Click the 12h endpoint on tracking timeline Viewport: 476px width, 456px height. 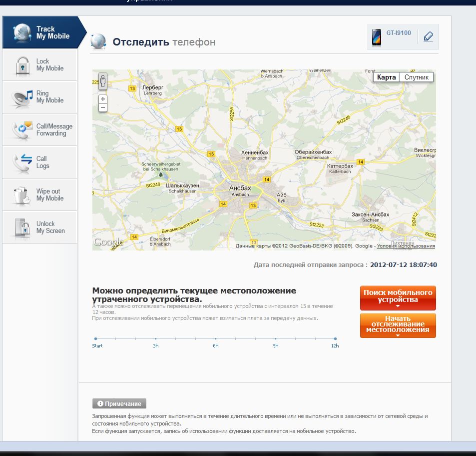tap(335, 339)
